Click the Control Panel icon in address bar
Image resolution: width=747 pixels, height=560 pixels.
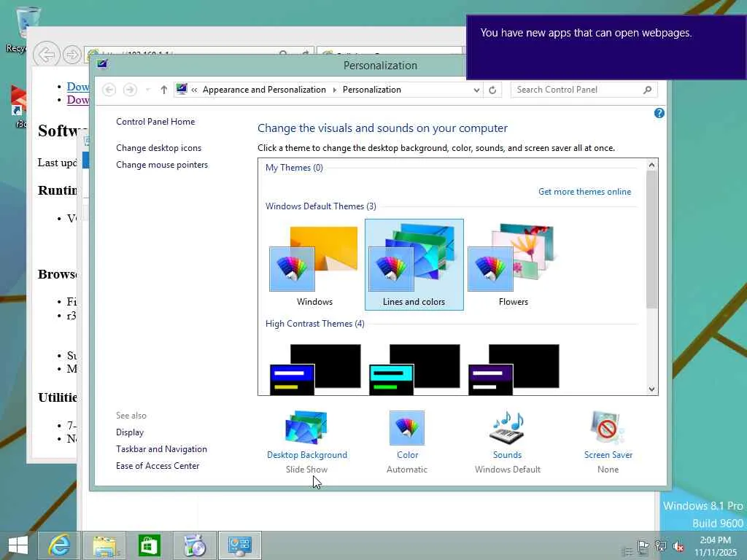pos(182,89)
